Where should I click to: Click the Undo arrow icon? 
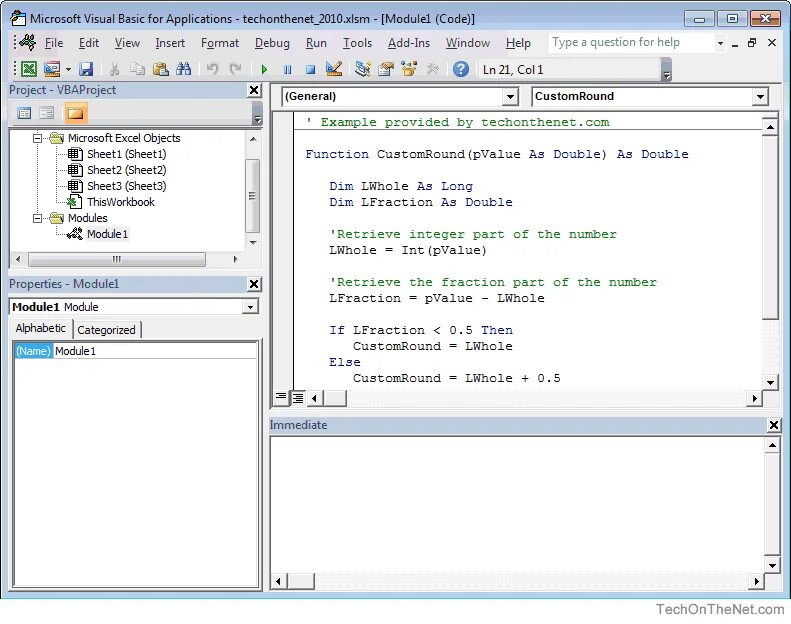tap(212, 69)
